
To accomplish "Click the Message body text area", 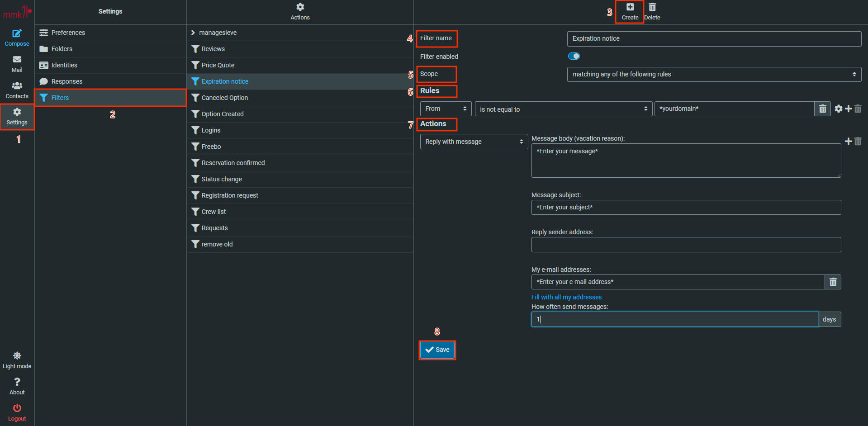I will [x=686, y=161].
